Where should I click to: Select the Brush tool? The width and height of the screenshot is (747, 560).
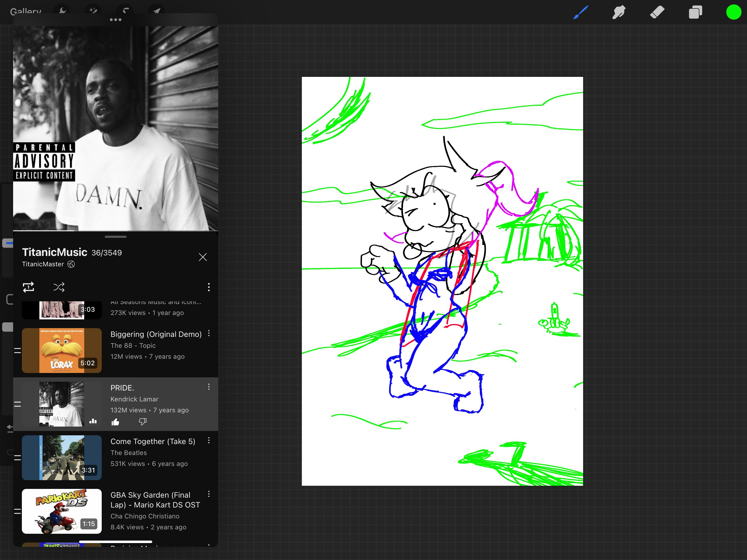click(x=581, y=13)
